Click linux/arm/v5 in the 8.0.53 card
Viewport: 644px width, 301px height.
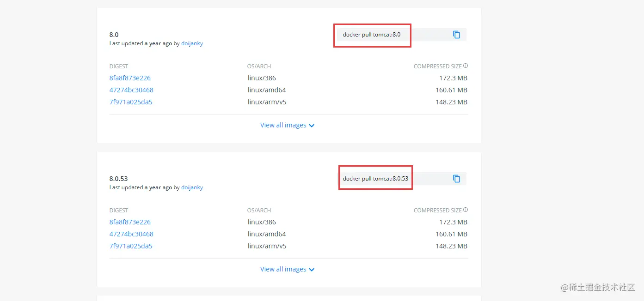pyautogui.click(x=267, y=246)
